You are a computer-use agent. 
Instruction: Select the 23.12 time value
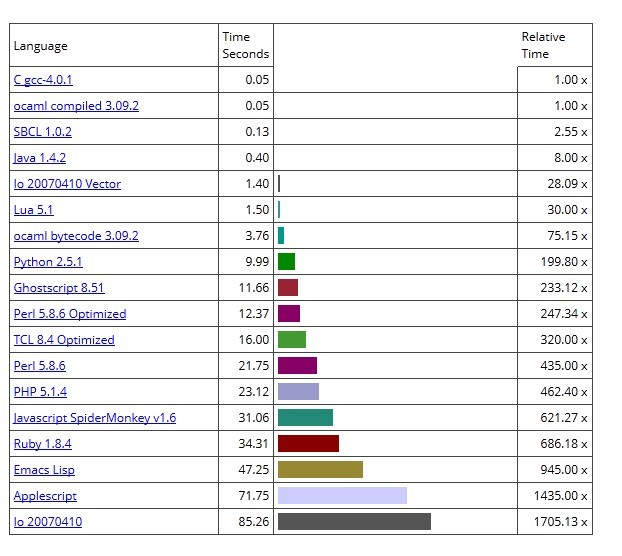tap(254, 392)
